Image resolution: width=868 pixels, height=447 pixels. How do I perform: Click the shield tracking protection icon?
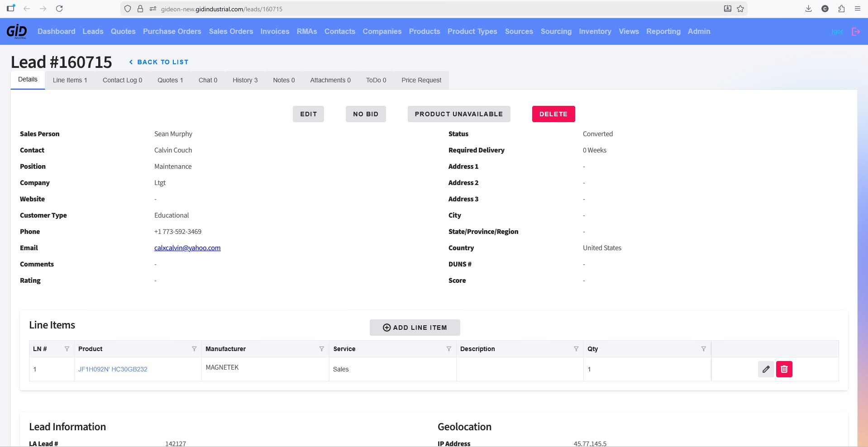tap(128, 9)
